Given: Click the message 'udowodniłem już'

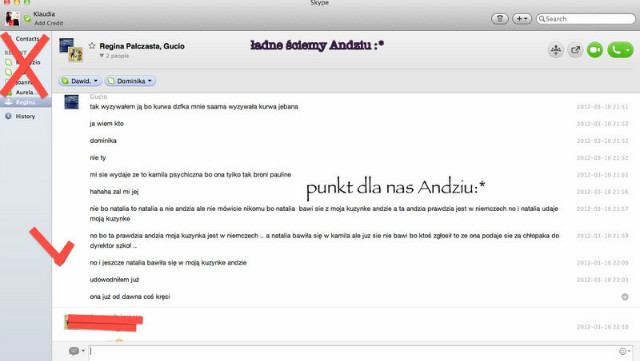Looking at the screenshot, I should tap(114, 280).
